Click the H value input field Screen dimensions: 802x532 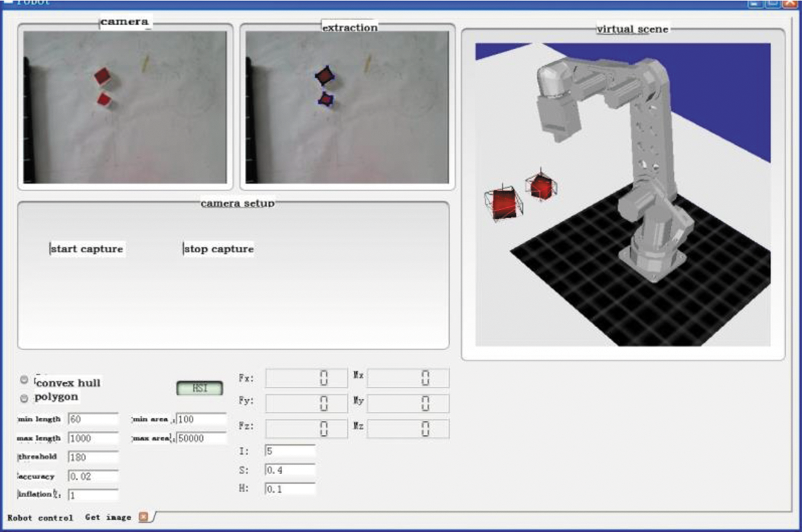pos(290,489)
